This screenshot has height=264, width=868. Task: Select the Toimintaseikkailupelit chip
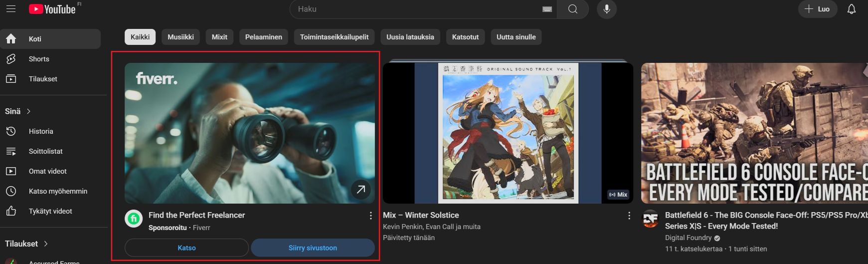(x=334, y=37)
